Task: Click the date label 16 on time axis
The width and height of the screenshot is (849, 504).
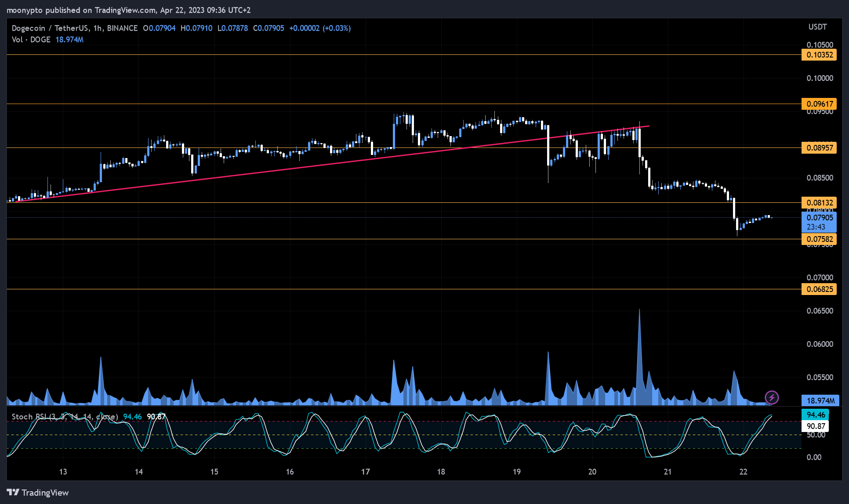Action: coord(290,472)
